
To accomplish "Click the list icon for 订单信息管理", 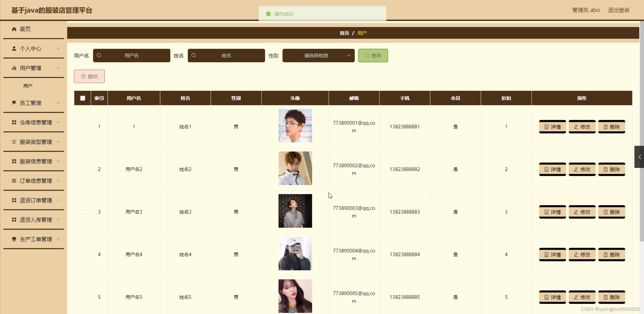I will (x=14, y=181).
